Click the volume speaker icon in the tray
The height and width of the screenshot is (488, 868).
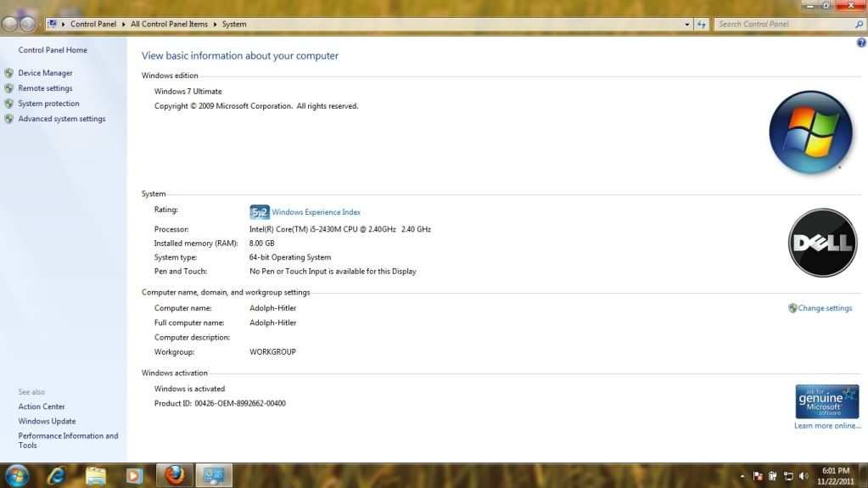coord(803,476)
